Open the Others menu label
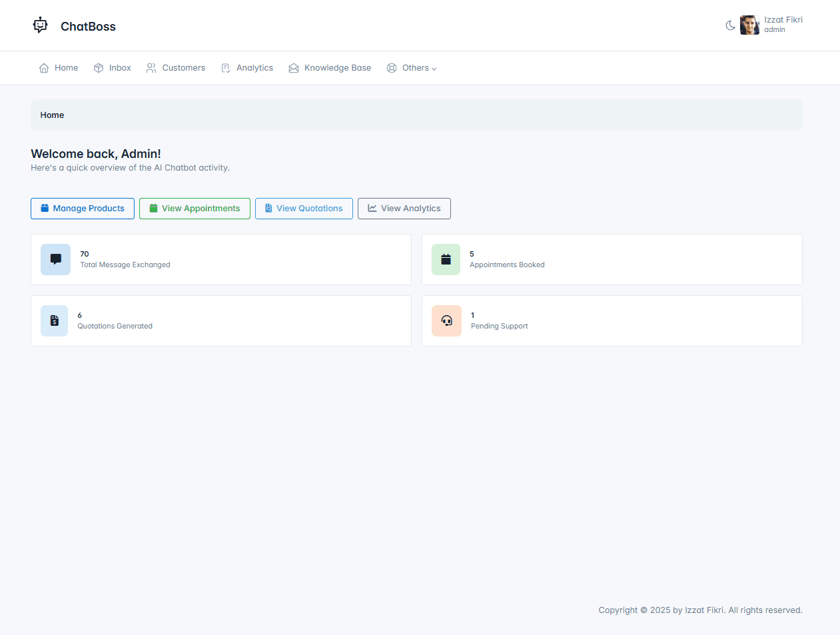 pyautogui.click(x=416, y=68)
